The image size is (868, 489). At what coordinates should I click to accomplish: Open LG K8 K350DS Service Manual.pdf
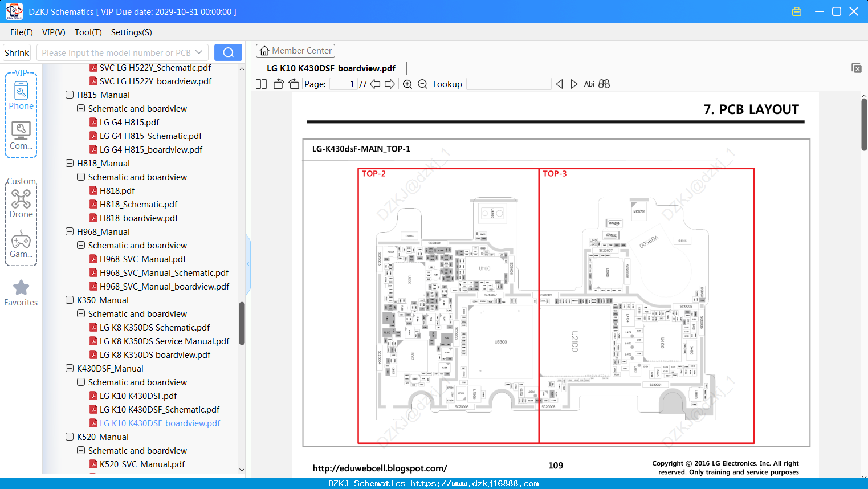pyautogui.click(x=164, y=341)
